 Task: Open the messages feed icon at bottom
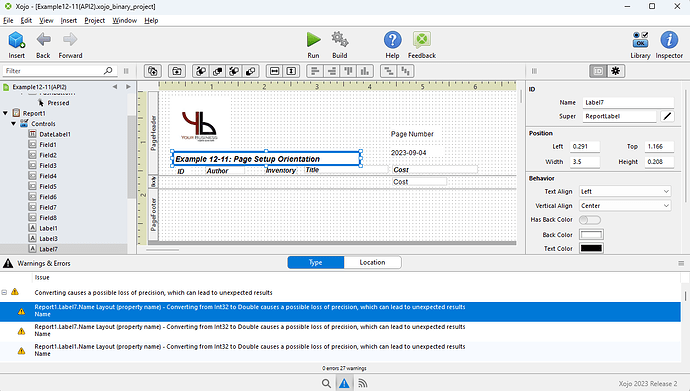pos(362,384)
